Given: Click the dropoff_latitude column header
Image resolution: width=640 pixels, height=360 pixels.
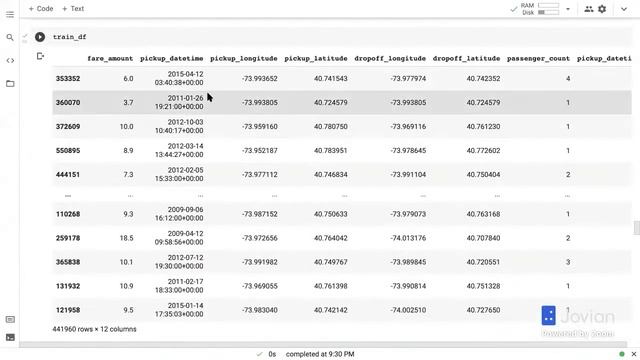Looking at the screenshot, I should [466, 58].
